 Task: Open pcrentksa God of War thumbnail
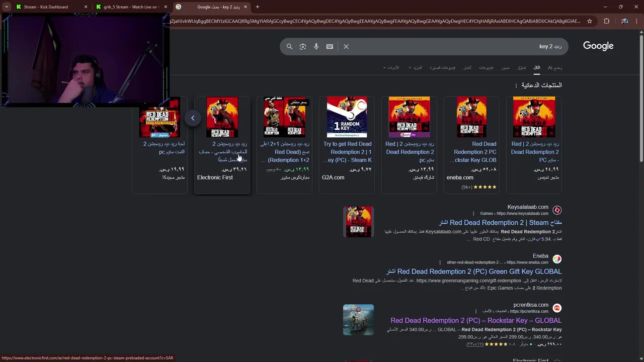coord(358,320)
